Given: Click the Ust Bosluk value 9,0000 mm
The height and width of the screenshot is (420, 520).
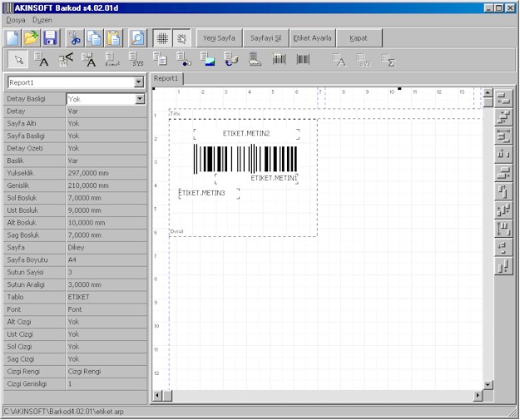Looking at the screenshot, I should [106, 210].
